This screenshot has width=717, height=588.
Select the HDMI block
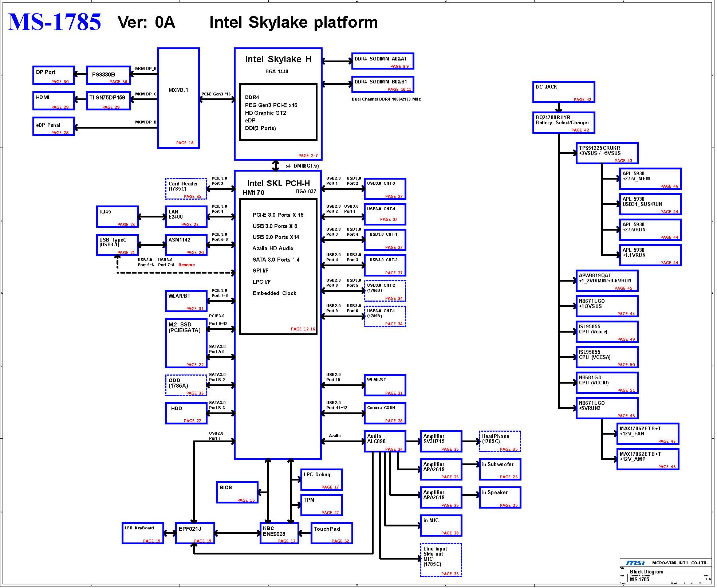pos(54,101)
